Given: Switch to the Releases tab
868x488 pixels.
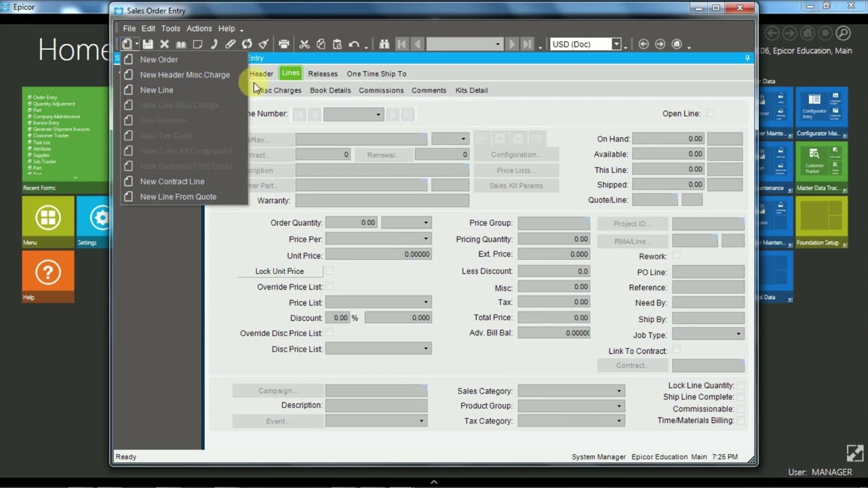Looking at the screenshot, I should coord(323,74).
